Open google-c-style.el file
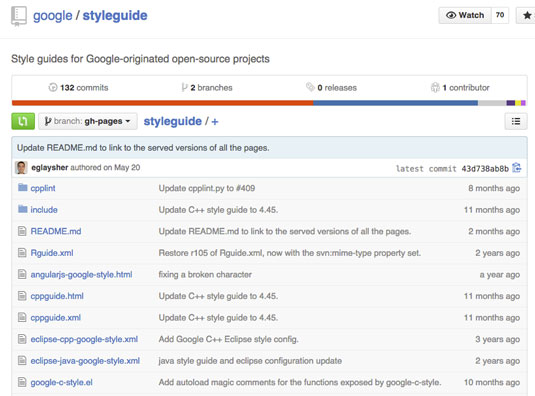 [x=61, y=382]
